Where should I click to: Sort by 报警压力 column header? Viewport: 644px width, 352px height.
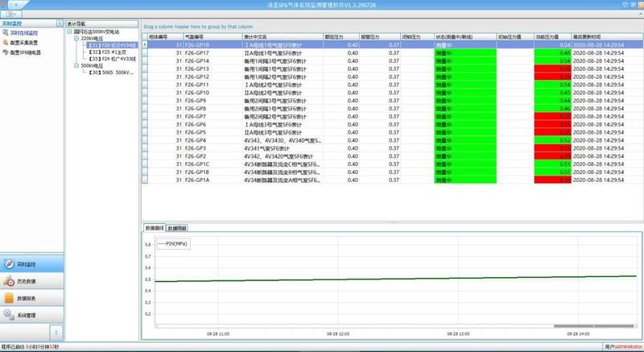point(380,37)
